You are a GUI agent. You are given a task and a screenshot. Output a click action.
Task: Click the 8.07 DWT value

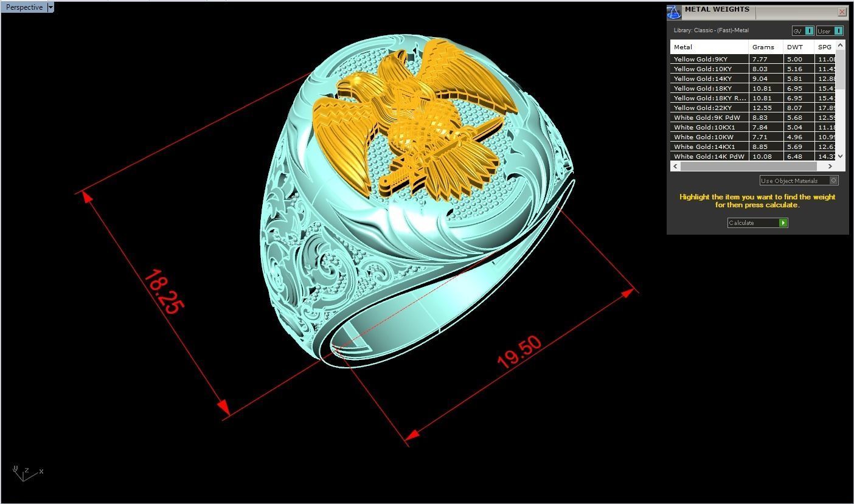794,108
